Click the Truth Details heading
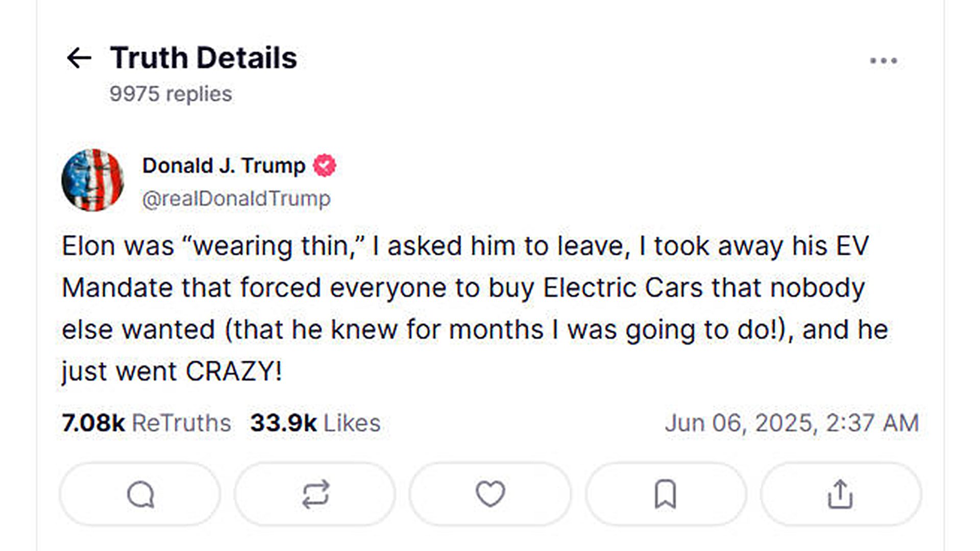 204,58
